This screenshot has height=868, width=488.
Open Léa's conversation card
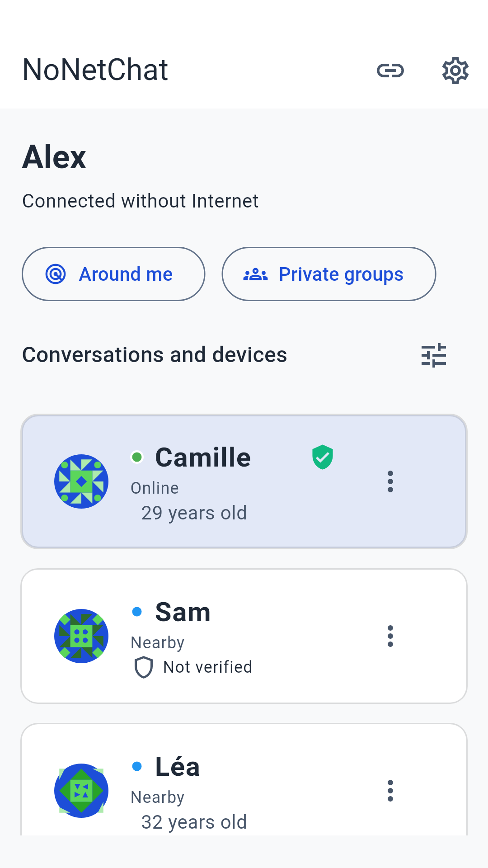click(x=244, y=779)
